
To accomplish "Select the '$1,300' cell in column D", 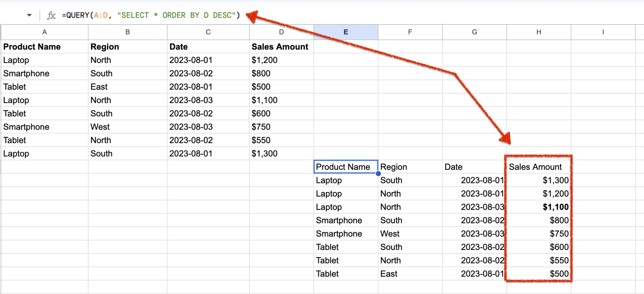I will pyautogui.click(x=282, y=153).
